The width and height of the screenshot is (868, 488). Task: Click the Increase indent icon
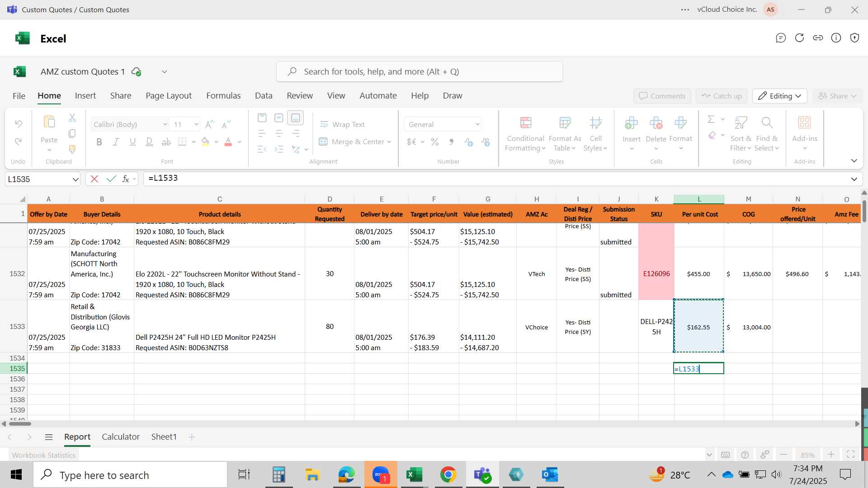[x=279, y=149]
